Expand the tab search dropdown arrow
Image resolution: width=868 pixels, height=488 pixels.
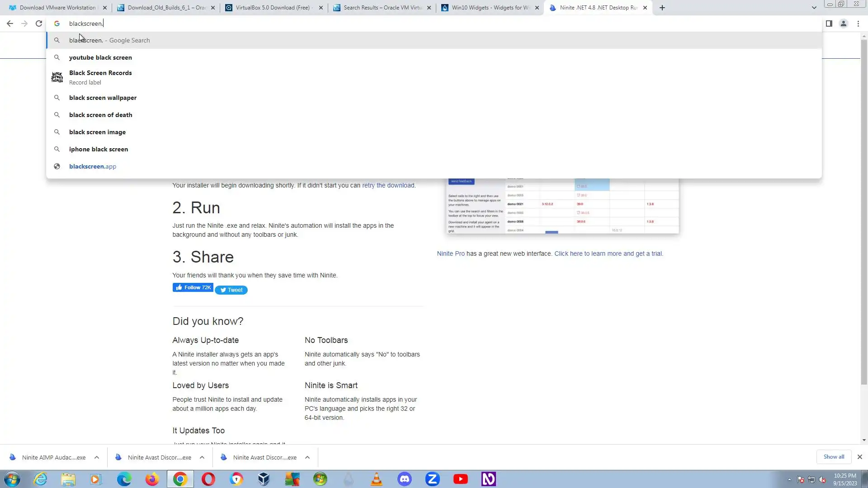[814, 8]
